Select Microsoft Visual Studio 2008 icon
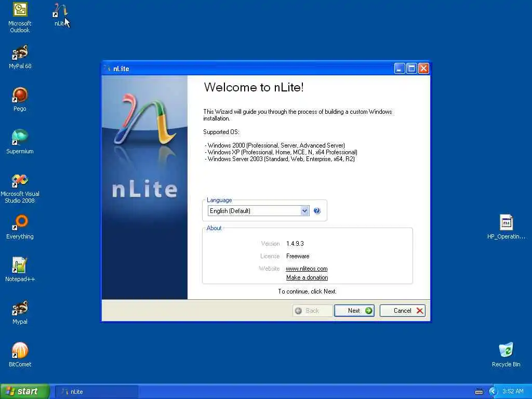 tap(20, 188)
